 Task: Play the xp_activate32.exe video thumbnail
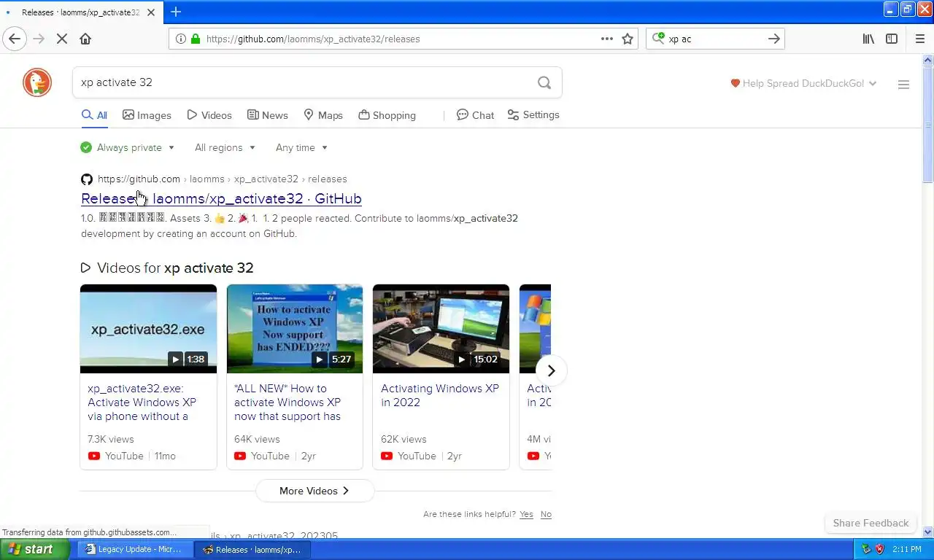(x=148, y=329)
